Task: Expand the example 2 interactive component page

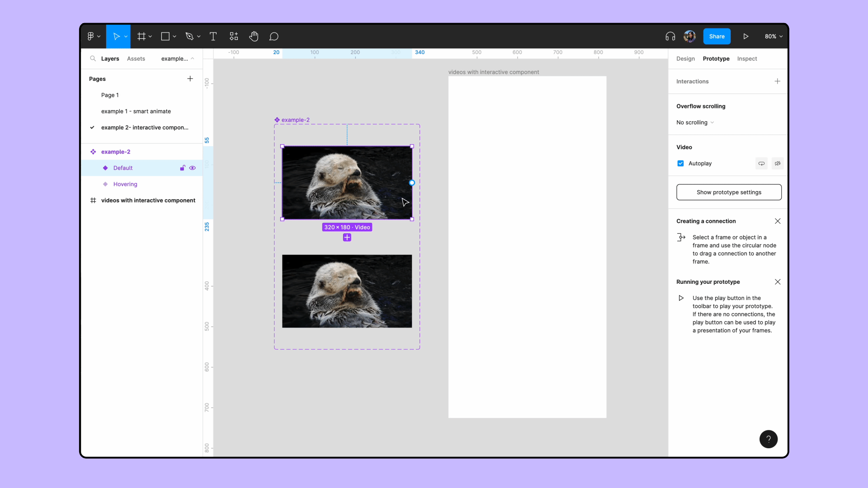Action: click(145, 127)
